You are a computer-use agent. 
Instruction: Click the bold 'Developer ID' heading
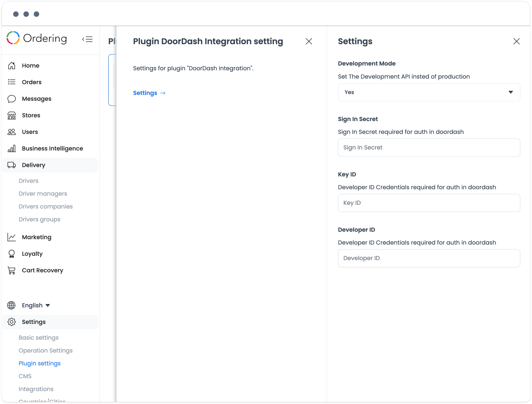pos(356,230)
